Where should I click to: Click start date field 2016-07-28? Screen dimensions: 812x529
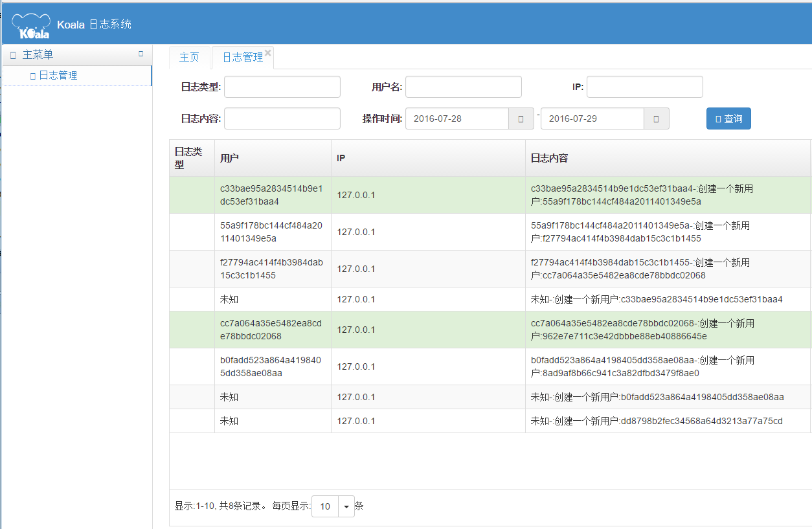(457, 119)
